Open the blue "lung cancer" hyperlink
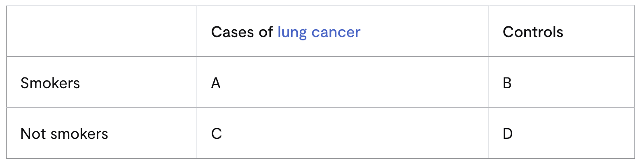Viewport: 644px width, 164px height. click(x=319, y=32)
